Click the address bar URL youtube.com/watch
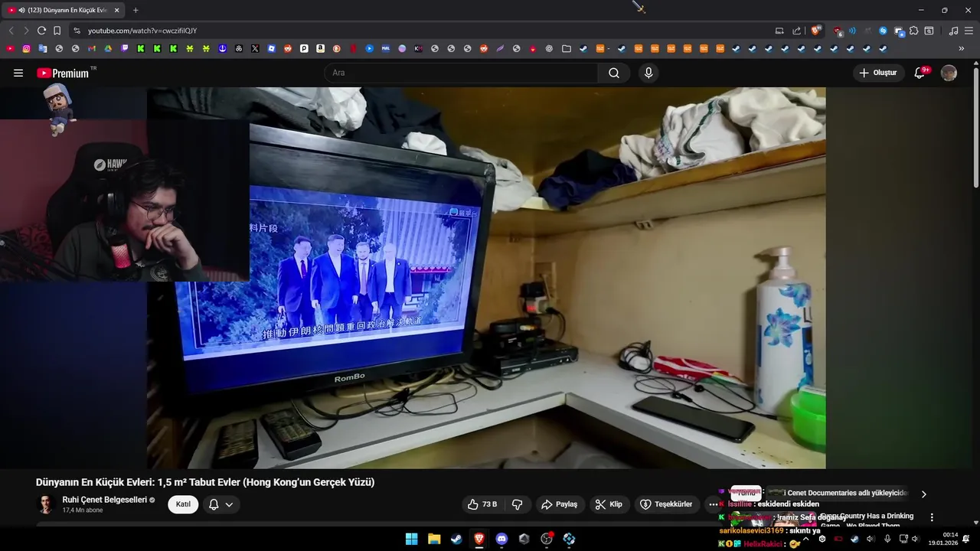The width and height of the screenshot is (980, 551). (142, 31)
